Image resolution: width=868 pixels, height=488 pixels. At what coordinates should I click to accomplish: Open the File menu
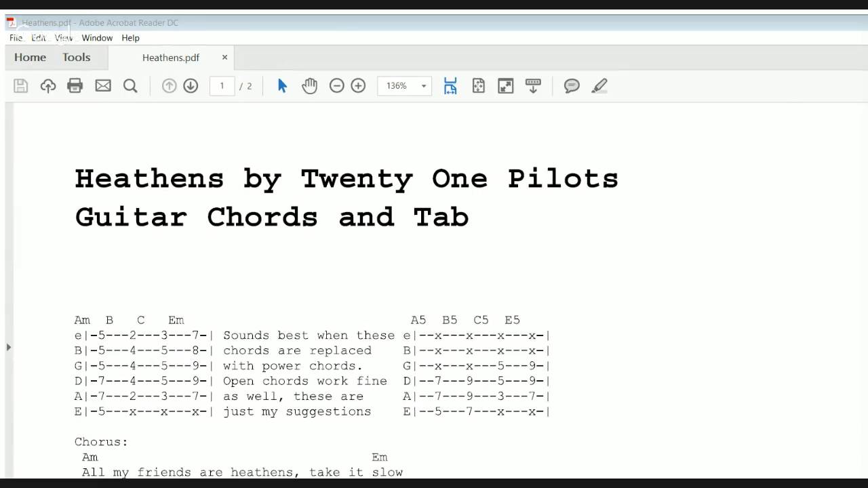[x=16, y=38]
